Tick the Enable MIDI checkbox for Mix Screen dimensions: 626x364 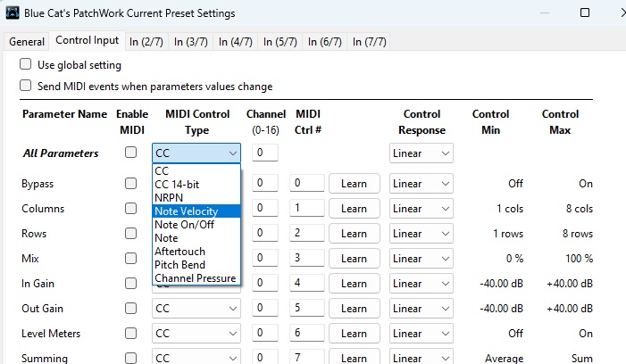pos(131,259)
